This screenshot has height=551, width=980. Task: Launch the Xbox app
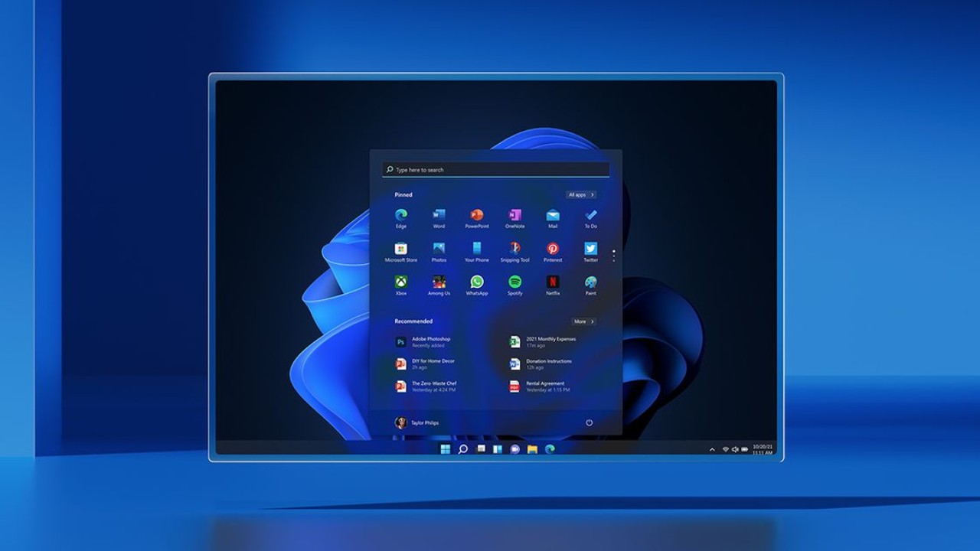point(400,282)
